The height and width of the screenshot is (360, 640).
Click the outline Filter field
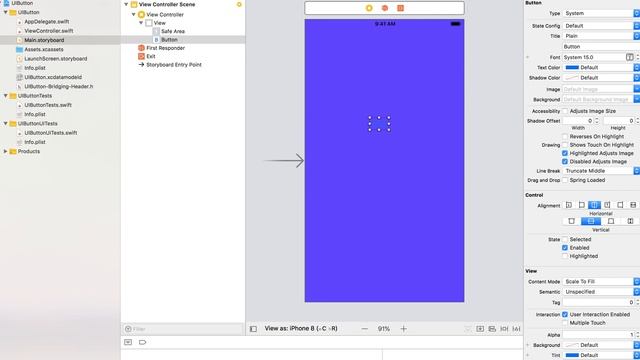click(x=182, y=329)
